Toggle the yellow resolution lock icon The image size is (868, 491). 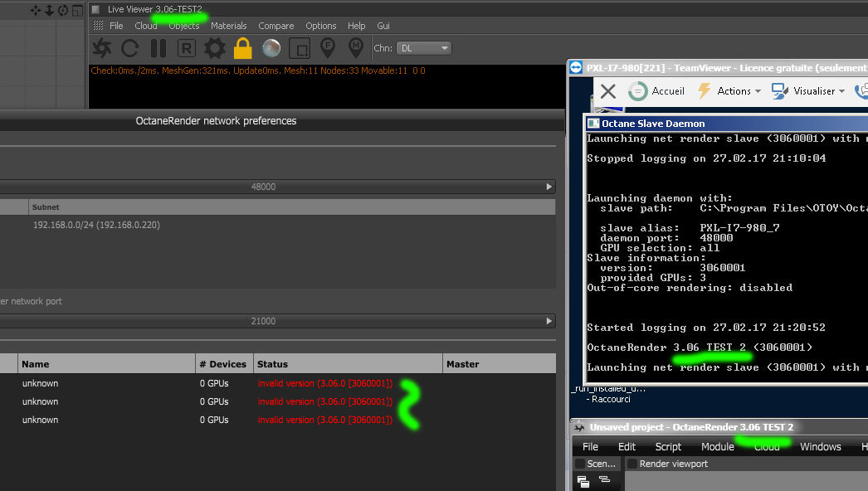coord(242,48)
